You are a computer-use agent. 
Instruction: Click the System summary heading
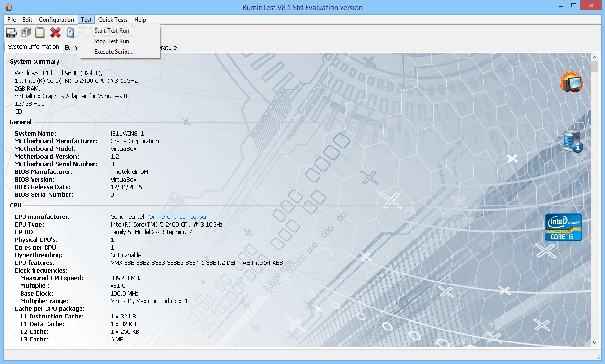tap(34, 62)
